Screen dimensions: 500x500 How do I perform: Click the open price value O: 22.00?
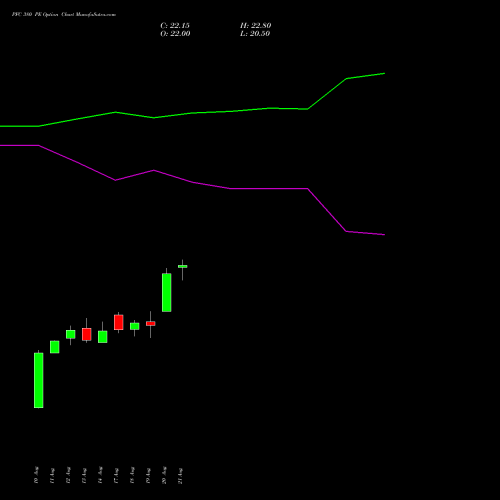[x=175, y=34]
